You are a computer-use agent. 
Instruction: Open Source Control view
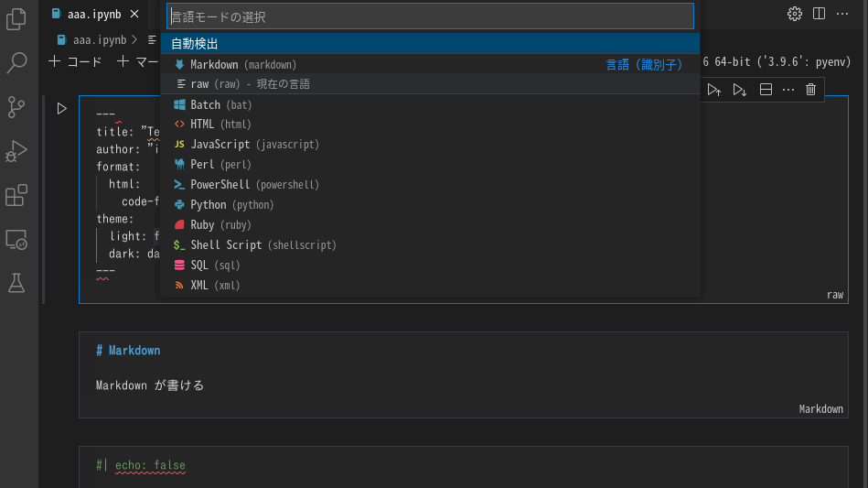[16, 107]
